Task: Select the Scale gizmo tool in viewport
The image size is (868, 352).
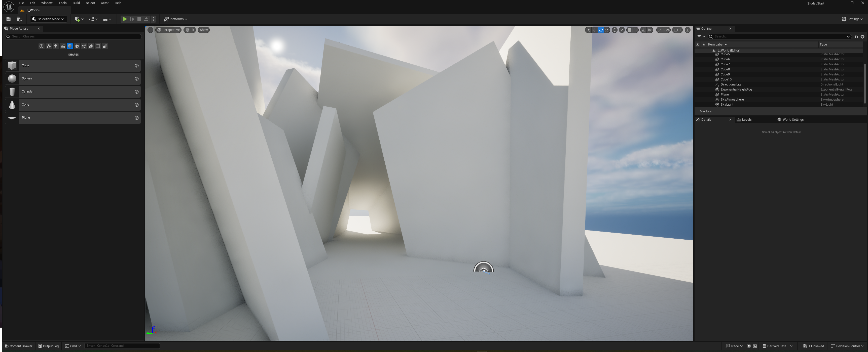Action: [x=607, y=30]
